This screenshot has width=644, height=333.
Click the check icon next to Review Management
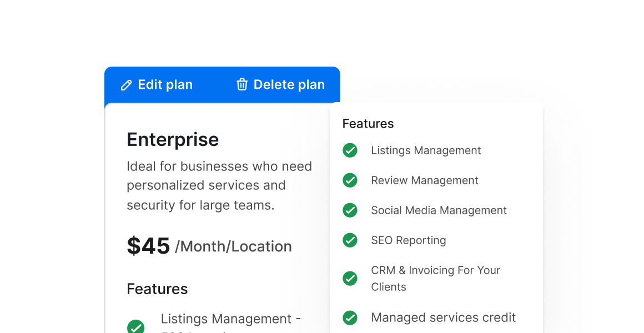click(x=350, y=180)
